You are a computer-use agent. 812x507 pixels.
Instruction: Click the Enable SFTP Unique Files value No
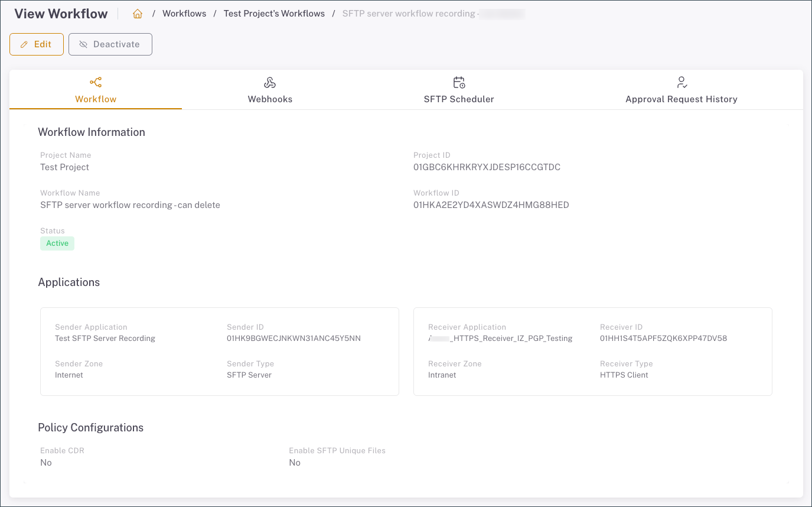pyautogui.click(x=295, y=463)
